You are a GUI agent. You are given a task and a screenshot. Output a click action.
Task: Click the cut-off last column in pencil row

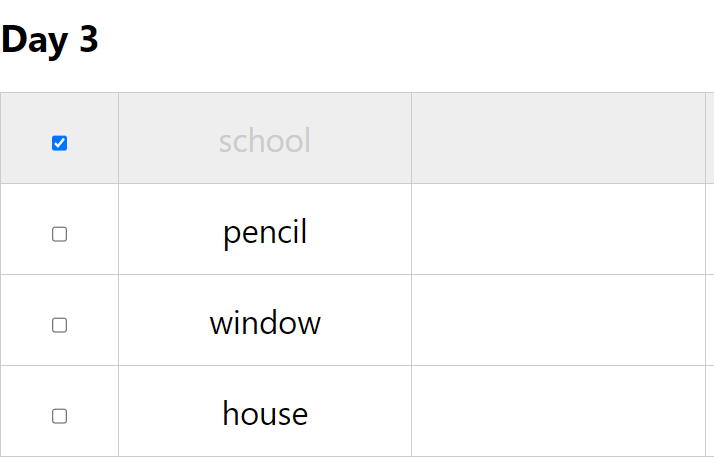(710, 229)
